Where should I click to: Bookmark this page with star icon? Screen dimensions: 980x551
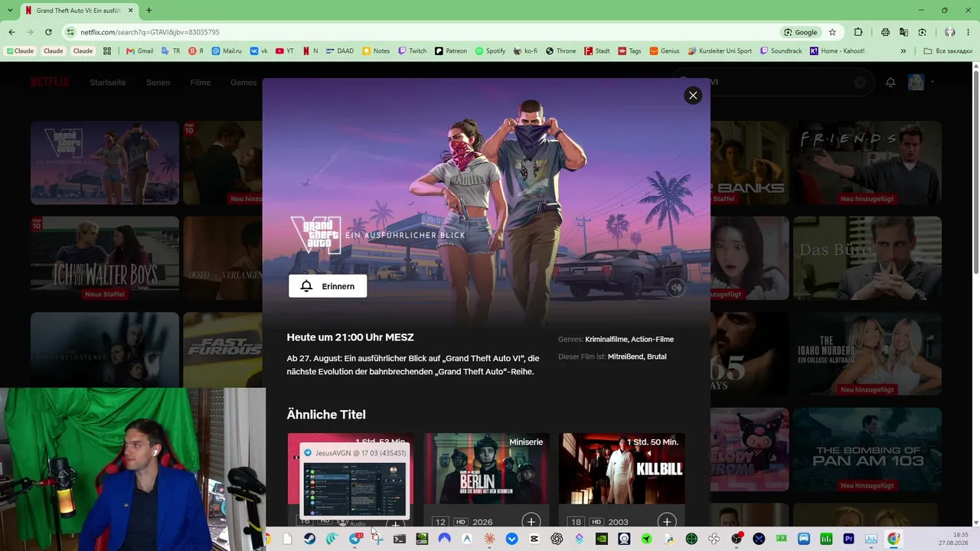832,32
